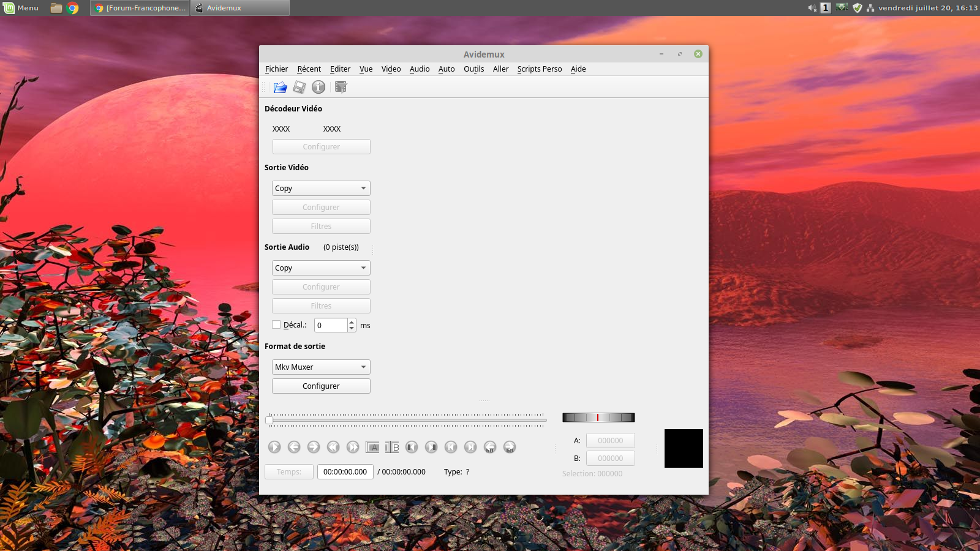Open the Fichier menu
980x551 pixels.
tap(276, 69)
